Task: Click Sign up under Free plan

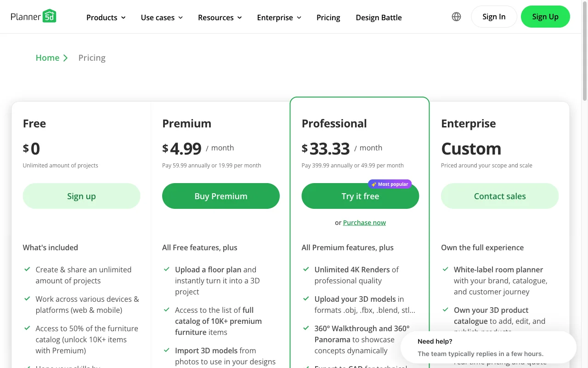Action: [81, 196]
